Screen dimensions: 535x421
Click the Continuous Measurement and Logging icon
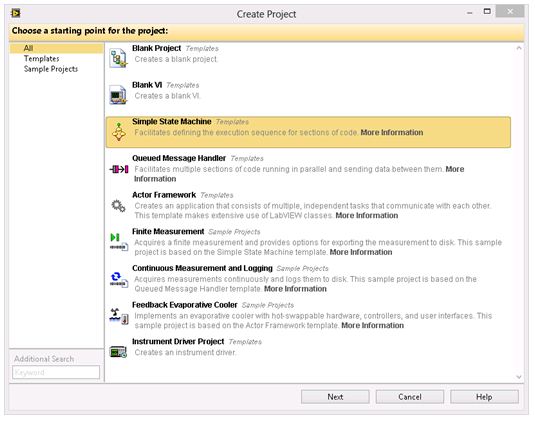(119, 279)
